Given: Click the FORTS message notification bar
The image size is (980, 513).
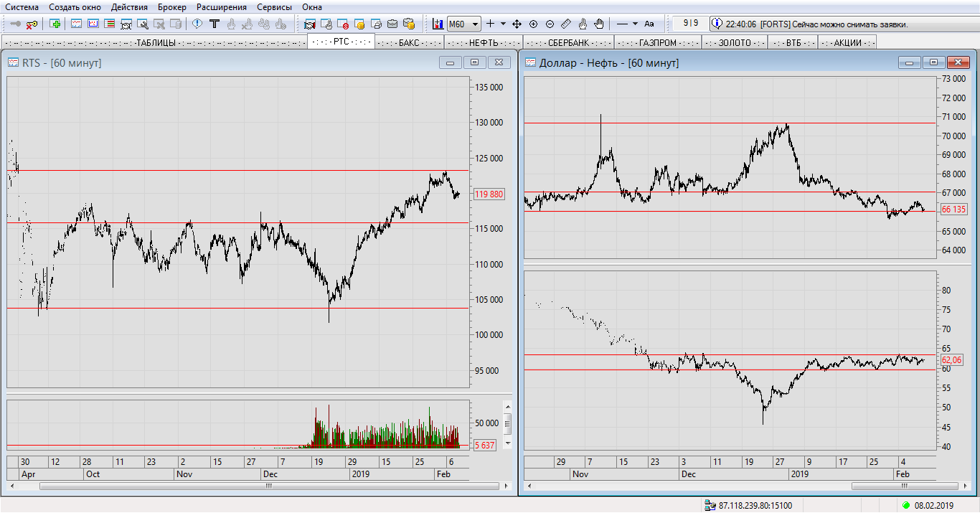Looking at the screenshot, I should [x=816, y=24].
